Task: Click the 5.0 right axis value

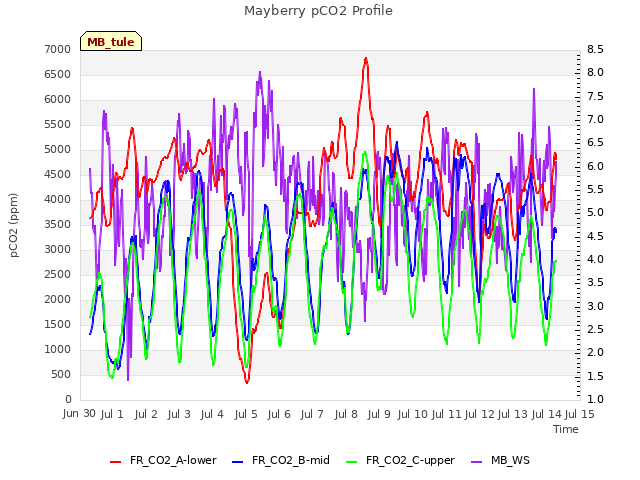Action: pos(595,213)
